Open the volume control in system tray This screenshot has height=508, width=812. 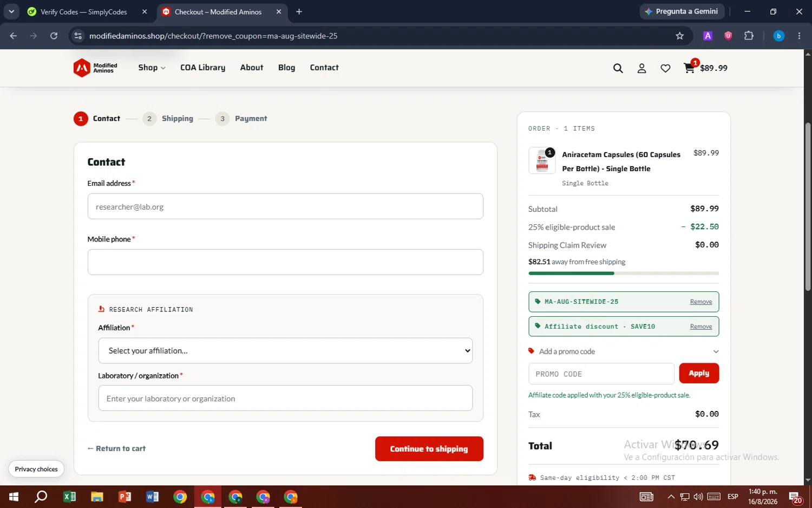coord(698,497)
